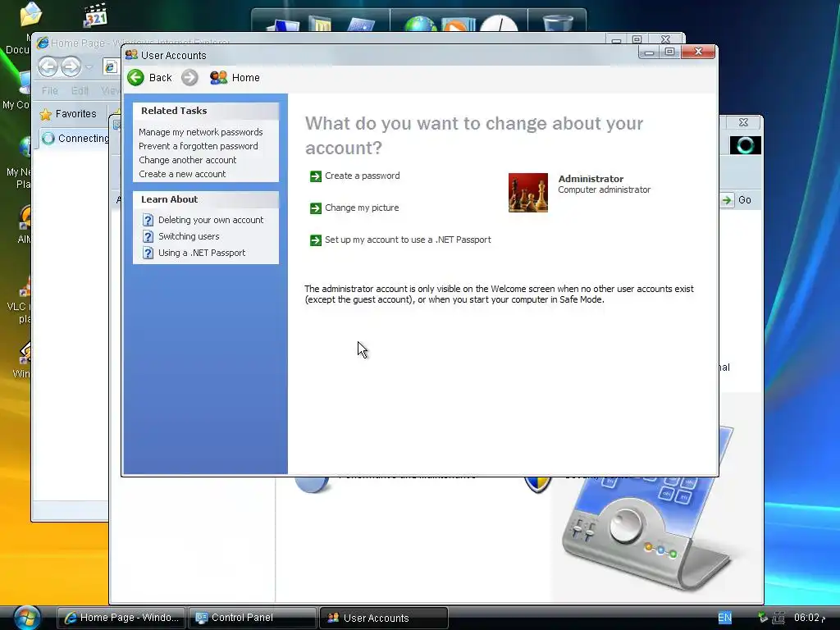
Task: Select Create a new account task
Action: (x=182, y=174)
